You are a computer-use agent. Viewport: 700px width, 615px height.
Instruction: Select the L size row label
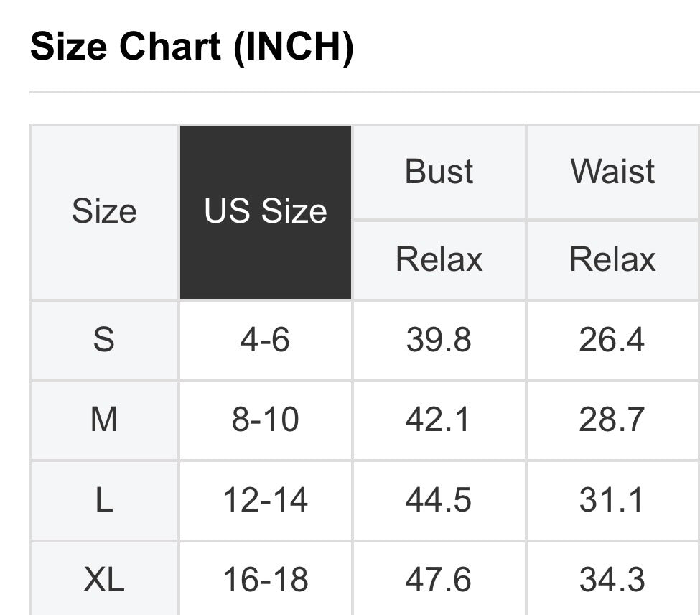click(104, 500)
